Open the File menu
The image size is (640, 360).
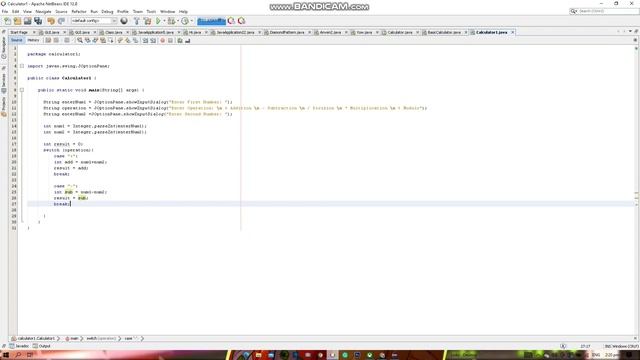click(5, 11)
